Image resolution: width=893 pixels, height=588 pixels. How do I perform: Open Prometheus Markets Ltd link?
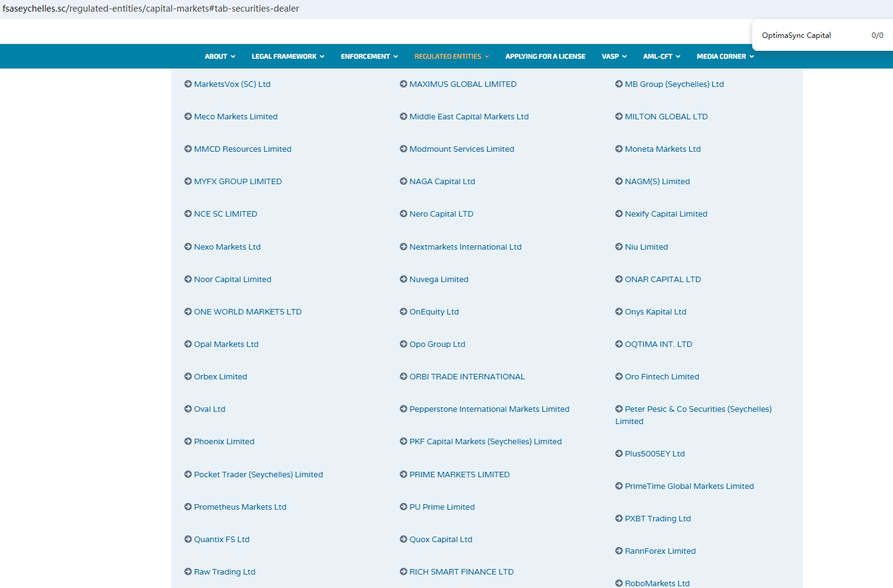pos(240,507)
